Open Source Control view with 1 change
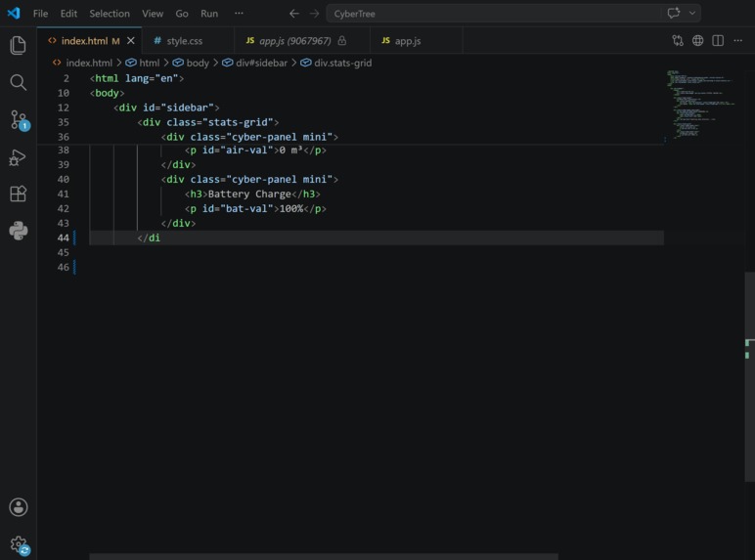Screen dimensions: 755x560 20,120
